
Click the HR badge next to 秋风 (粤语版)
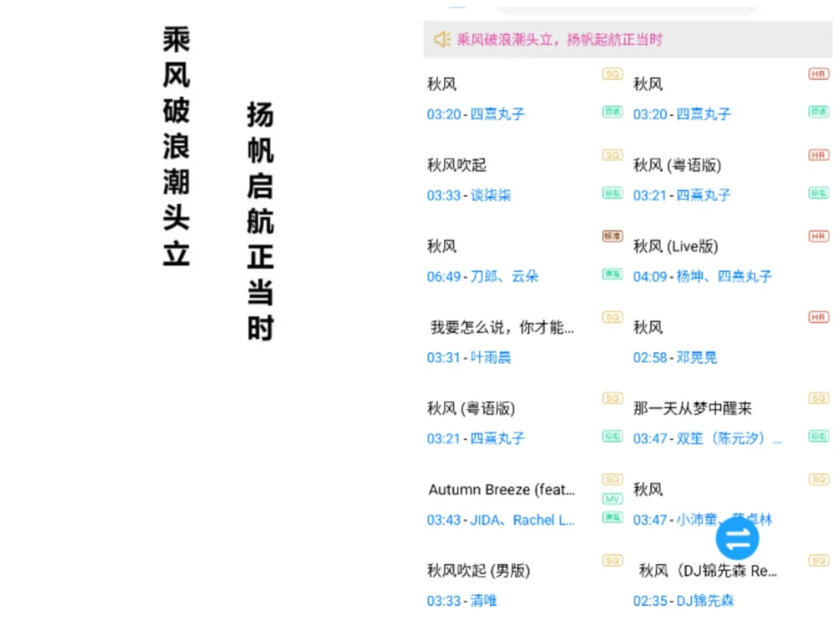(x=818, y=155)
